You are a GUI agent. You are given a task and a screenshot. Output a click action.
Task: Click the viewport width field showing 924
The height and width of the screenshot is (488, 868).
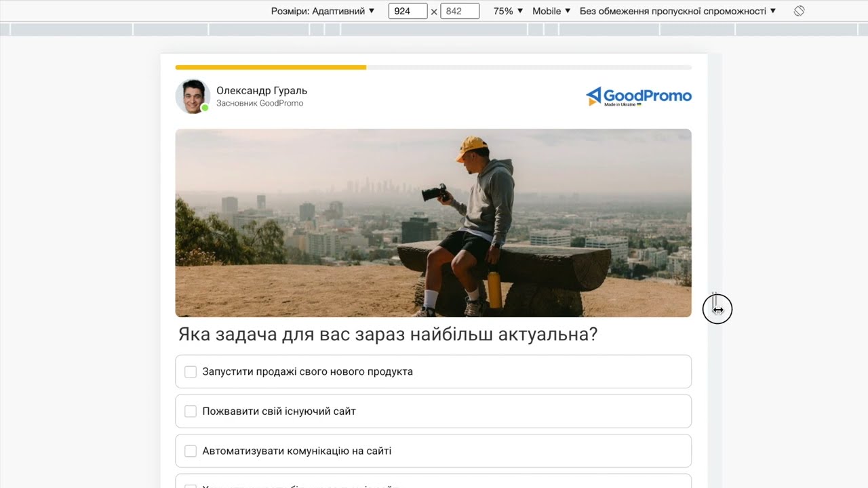[x=408, y=11]
